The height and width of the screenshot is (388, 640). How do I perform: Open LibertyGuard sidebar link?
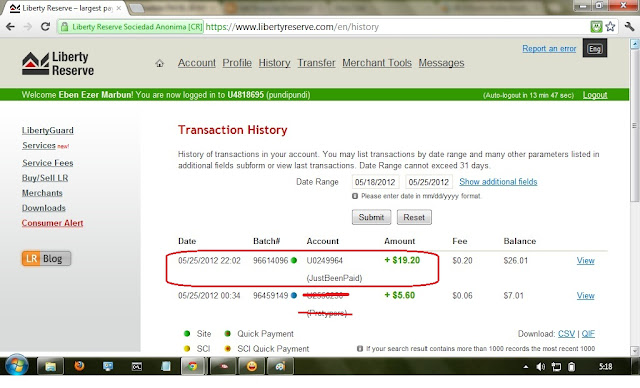48,131
